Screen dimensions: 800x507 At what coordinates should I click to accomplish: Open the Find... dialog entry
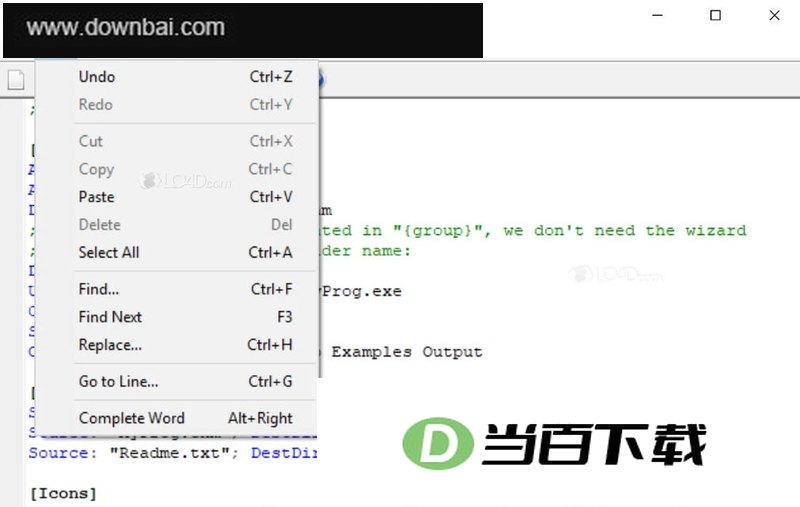click(x=186, y=289)
